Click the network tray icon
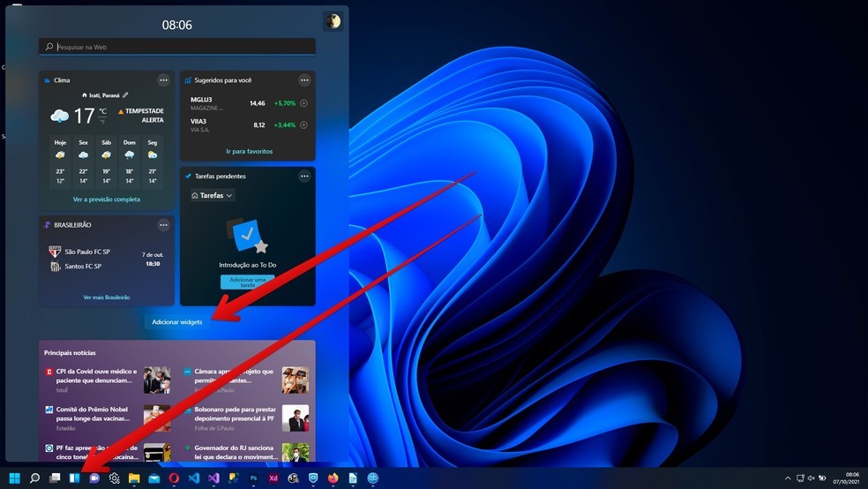The height and width of the screenshot is (489, 868). 800,478
